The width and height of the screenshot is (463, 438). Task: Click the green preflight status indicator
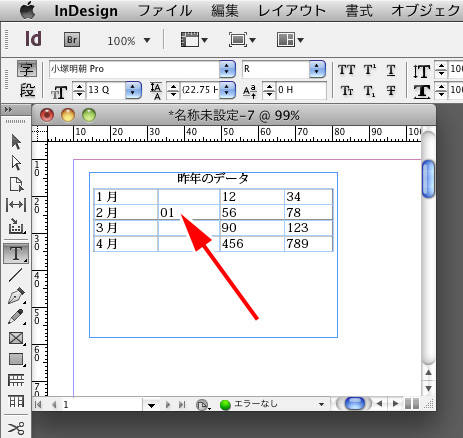pos(225,405)
